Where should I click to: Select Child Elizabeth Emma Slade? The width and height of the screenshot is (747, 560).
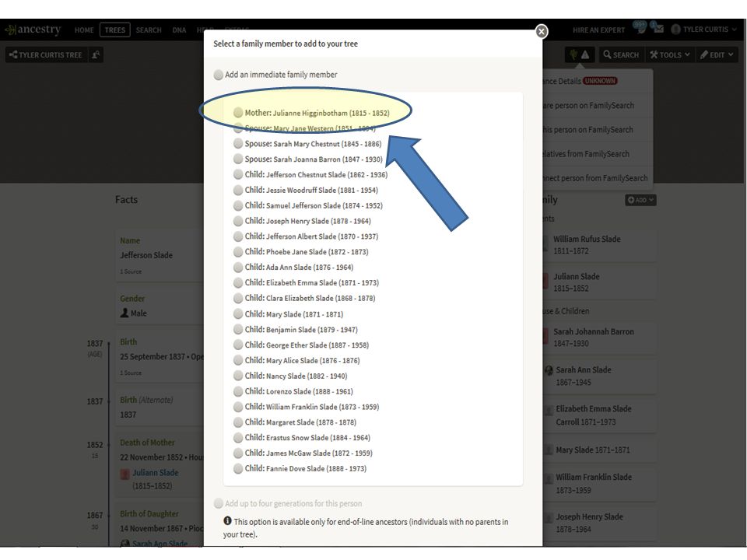pyautogui.click(x=238, y=282)
